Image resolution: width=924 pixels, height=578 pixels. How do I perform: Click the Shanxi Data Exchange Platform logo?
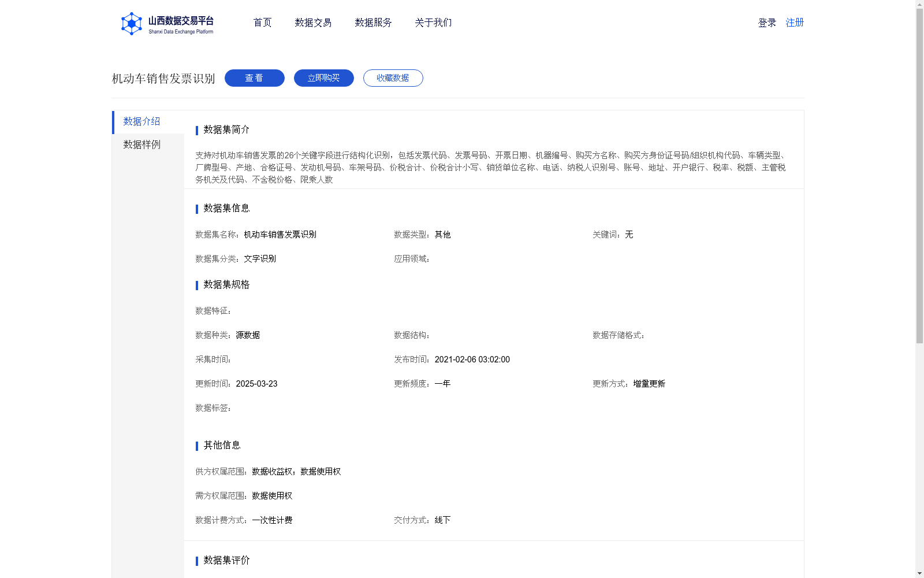click(167, 24)
